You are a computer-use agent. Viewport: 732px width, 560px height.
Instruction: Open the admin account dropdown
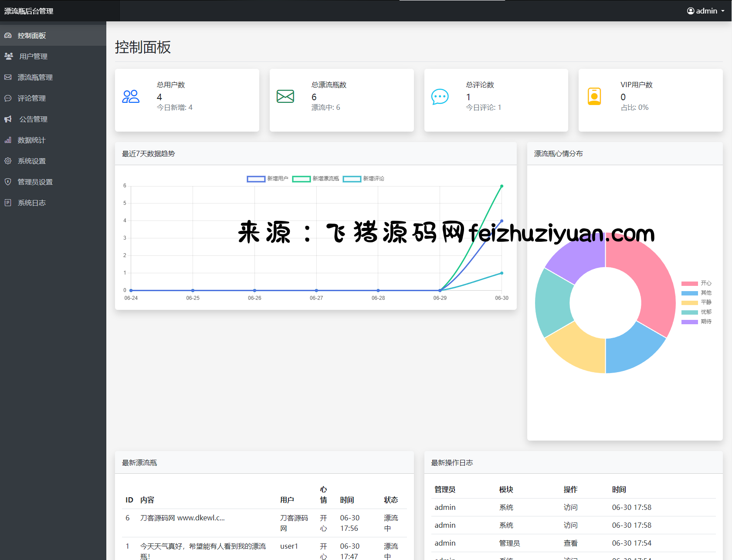point(706,11)
